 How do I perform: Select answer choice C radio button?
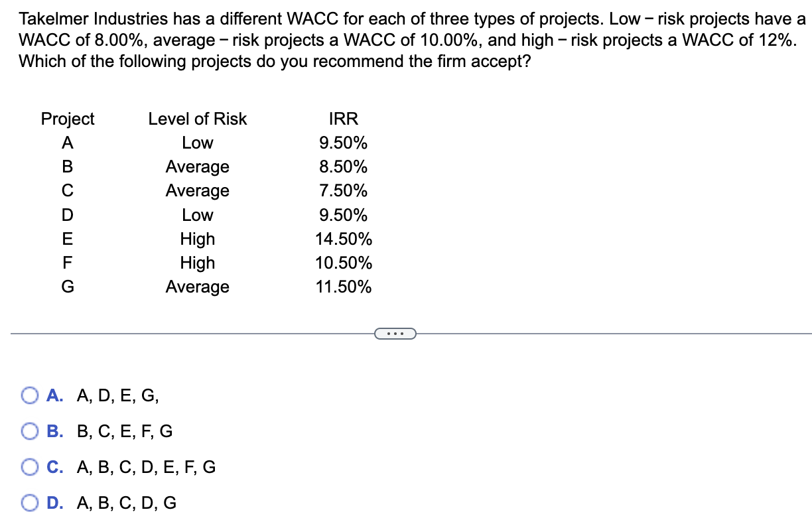click(29, 466)
